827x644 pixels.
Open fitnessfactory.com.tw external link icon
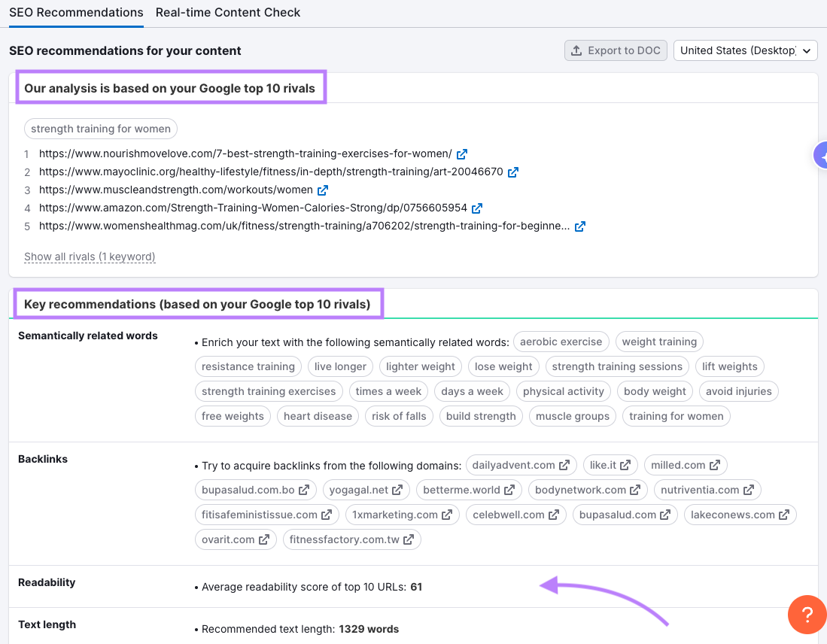click(407, 539)
